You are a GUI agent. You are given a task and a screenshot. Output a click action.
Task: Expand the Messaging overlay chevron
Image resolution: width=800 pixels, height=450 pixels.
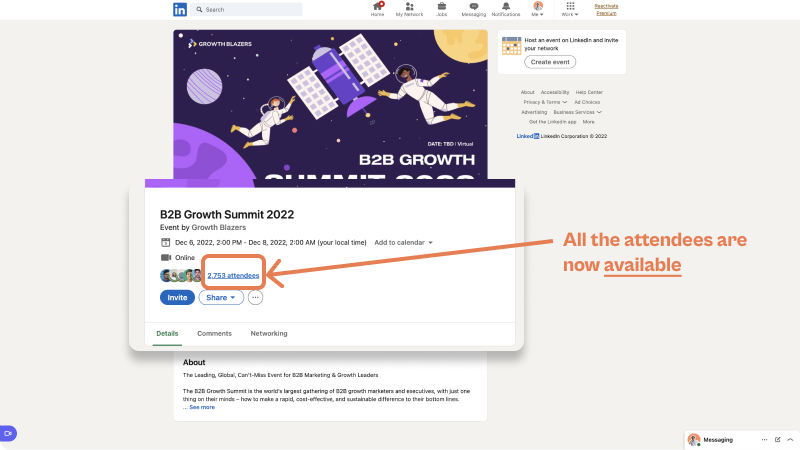click(790, 440)
